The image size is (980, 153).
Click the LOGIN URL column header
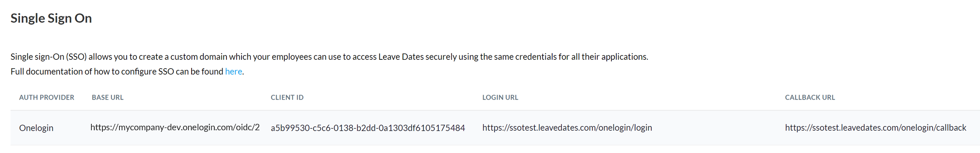(500, 97)
